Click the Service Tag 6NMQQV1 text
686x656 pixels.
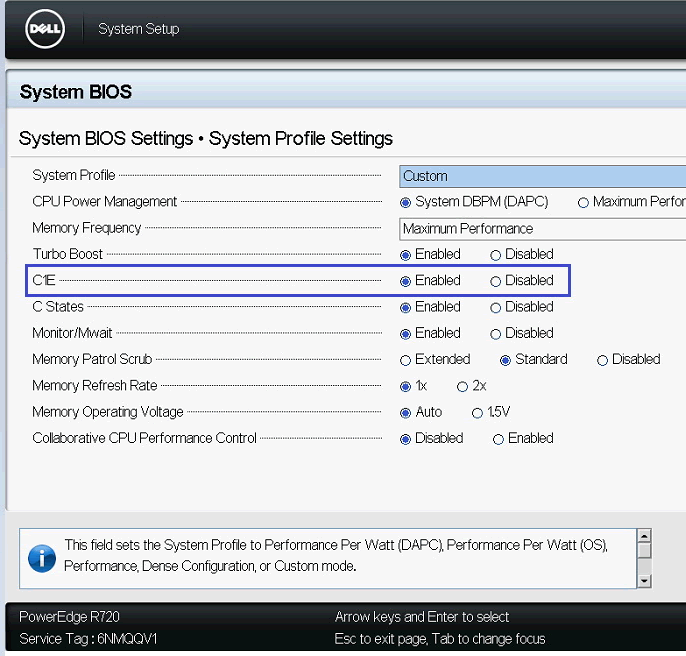tap(88, 639)
